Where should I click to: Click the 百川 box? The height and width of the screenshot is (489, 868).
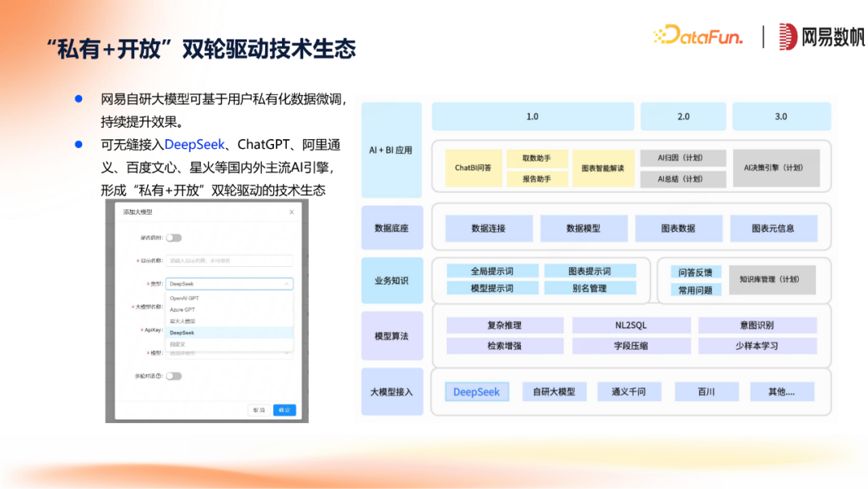pyautogui.click(x=706, y=392)
